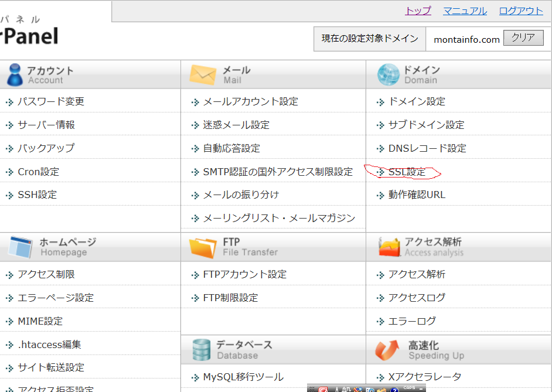Open SSL設定 under Domain
The width and height of the screenshot is (552, 392).
(407, 172)
